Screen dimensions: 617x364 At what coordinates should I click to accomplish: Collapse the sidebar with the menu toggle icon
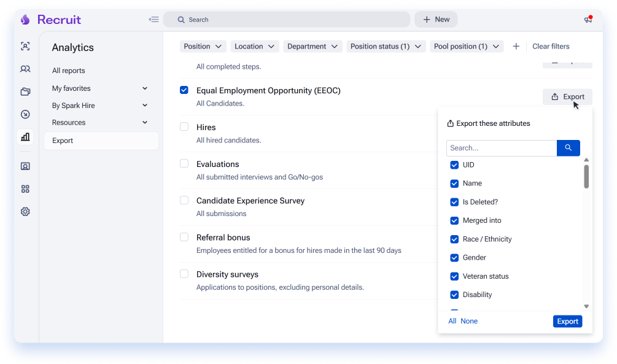point(154,19)
